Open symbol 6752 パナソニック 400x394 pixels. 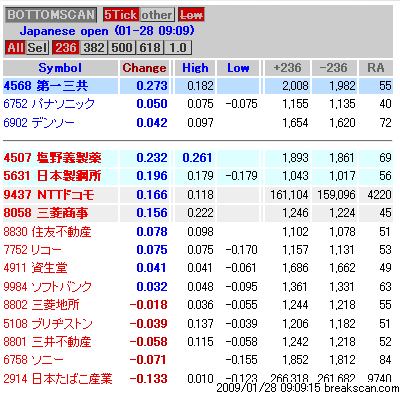coord(49,104)
